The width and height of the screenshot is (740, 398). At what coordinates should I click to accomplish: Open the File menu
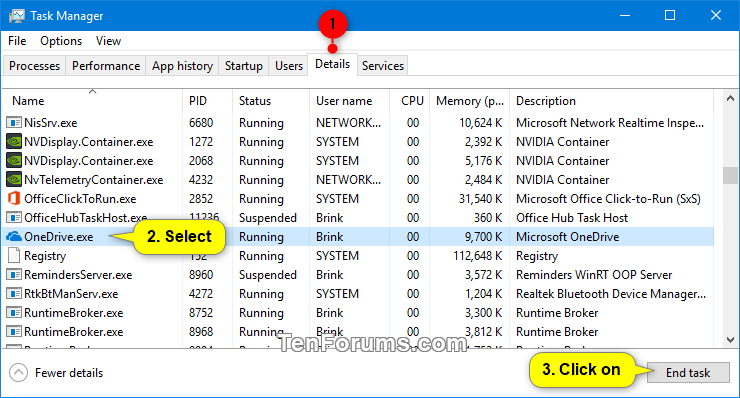(17, 41)
